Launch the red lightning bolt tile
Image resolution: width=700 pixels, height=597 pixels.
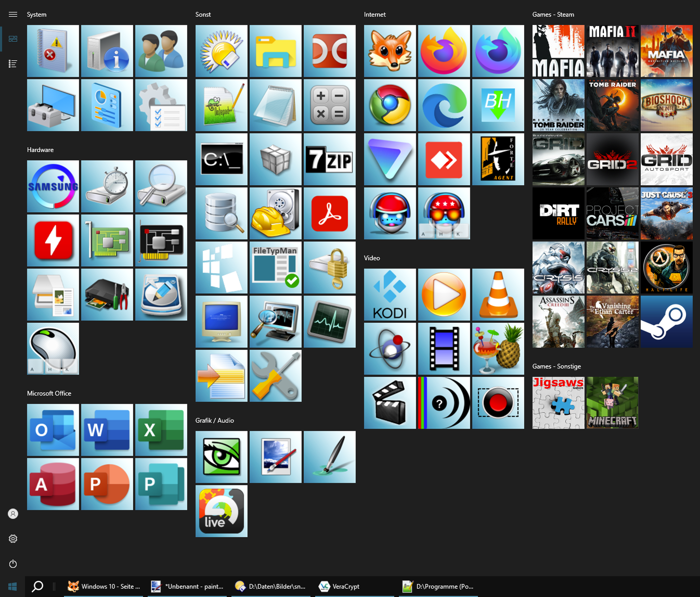coord(53,240)
